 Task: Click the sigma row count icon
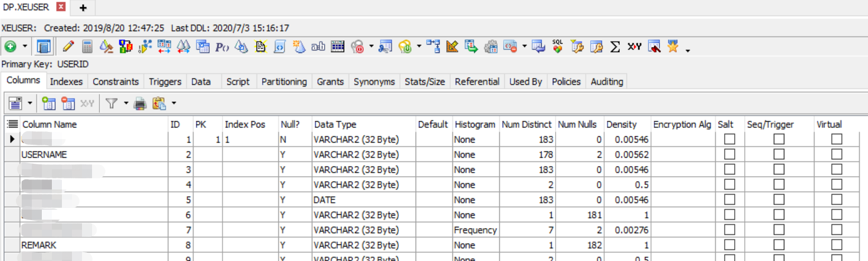pos(614,47)
